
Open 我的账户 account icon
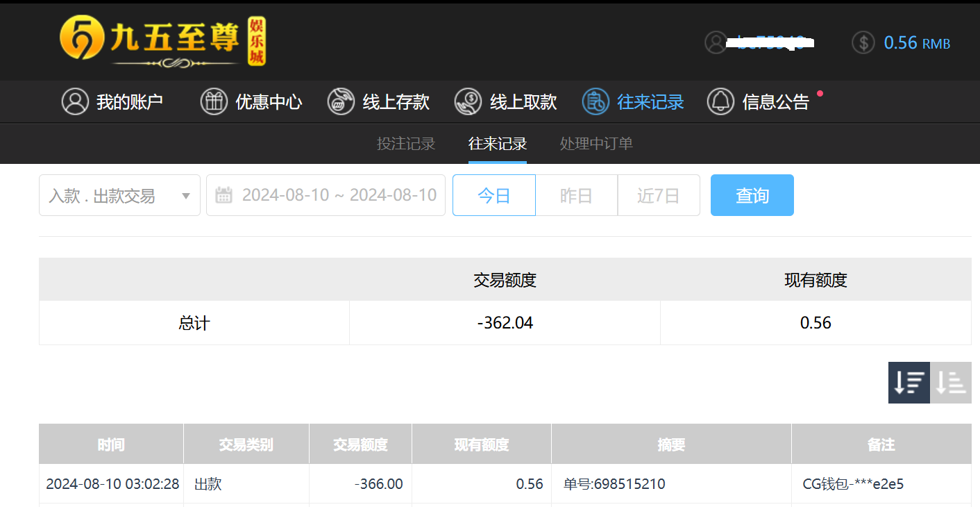[x=75, y=102]
